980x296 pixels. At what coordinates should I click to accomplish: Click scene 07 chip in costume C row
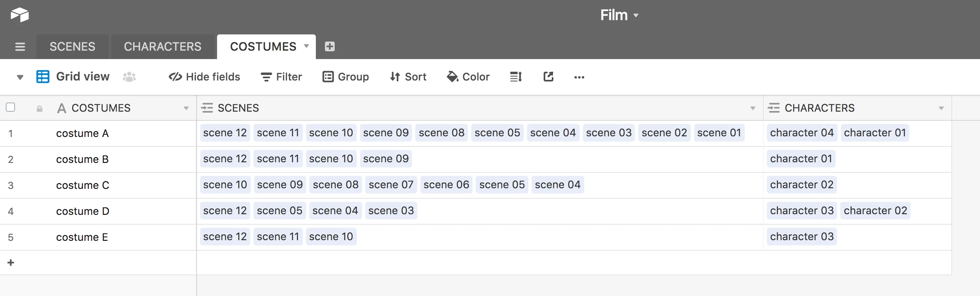coord(391,185)
